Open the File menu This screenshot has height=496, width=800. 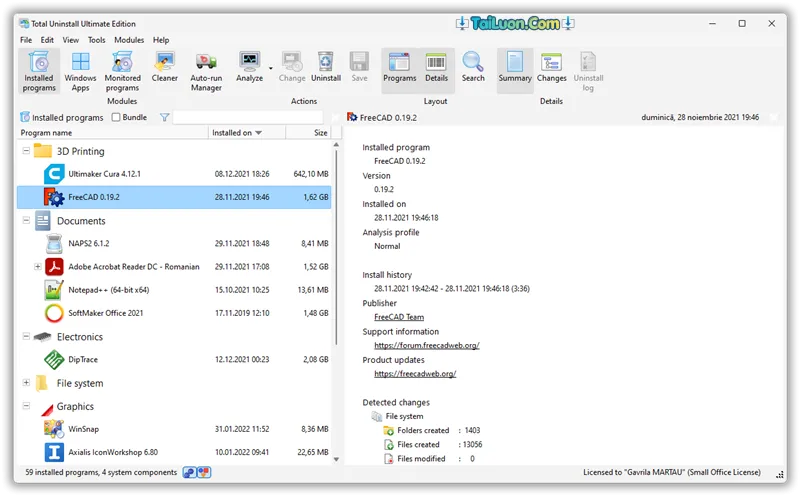click(26, 40)
